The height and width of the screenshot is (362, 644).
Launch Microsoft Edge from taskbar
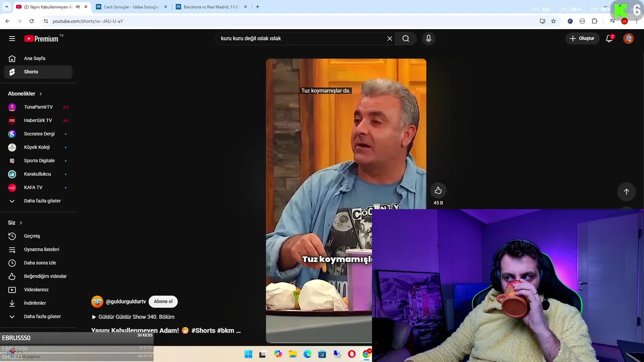click(x=307, y=354)
